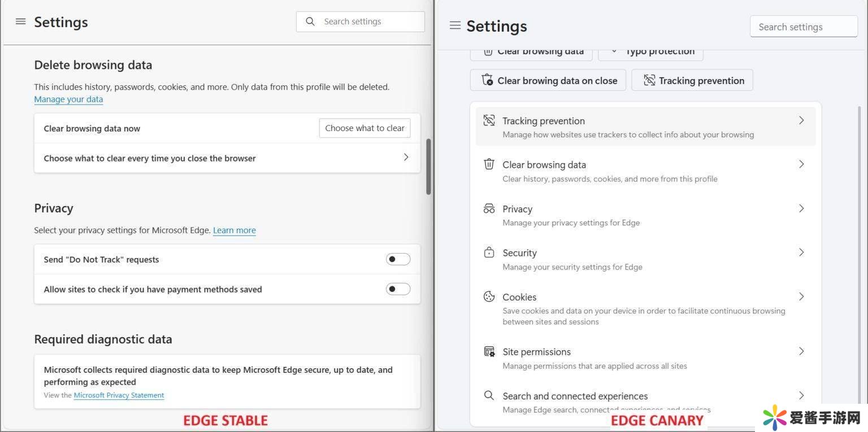
Task: Expand Choose what to clear on close
Action: tap(406, 158)
